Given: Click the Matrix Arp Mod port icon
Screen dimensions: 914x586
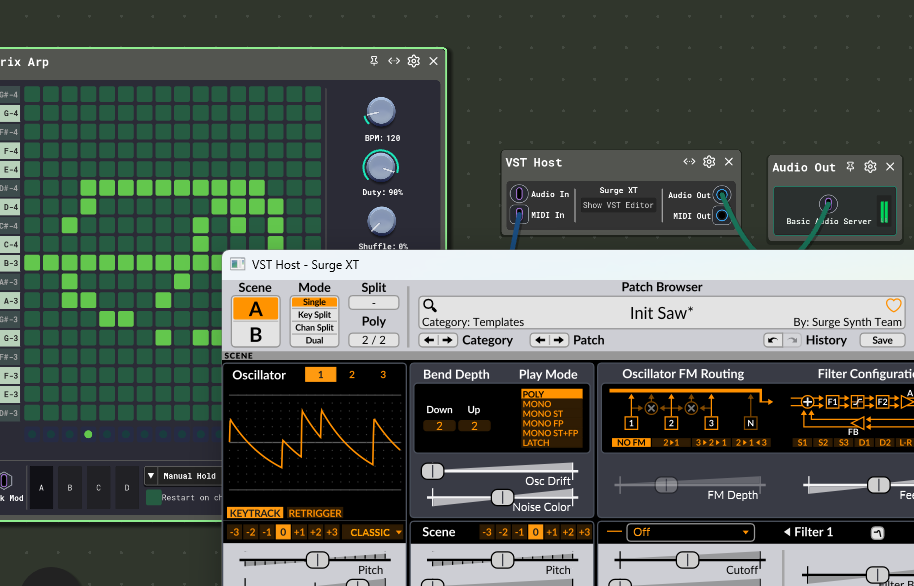Looking at the screenshot, I should (x=5, y=481).
